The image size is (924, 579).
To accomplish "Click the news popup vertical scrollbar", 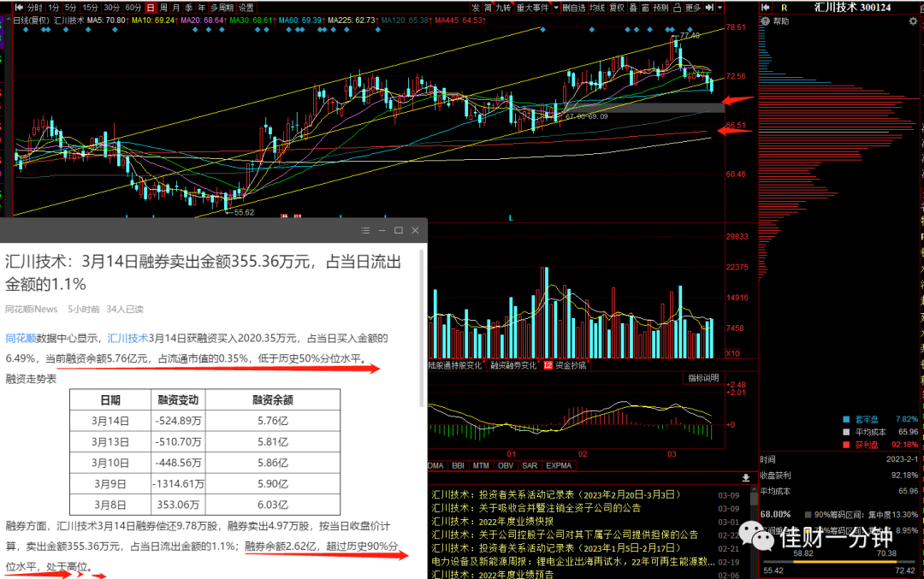I will point(422,328).
